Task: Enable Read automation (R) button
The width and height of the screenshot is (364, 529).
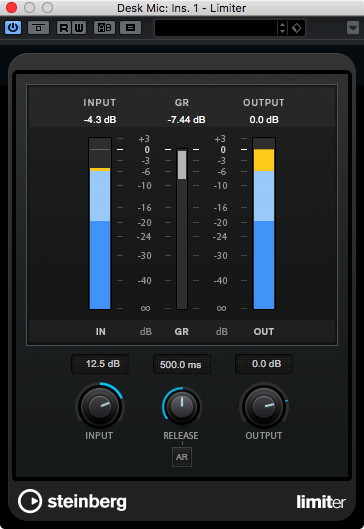Action: 63,28
